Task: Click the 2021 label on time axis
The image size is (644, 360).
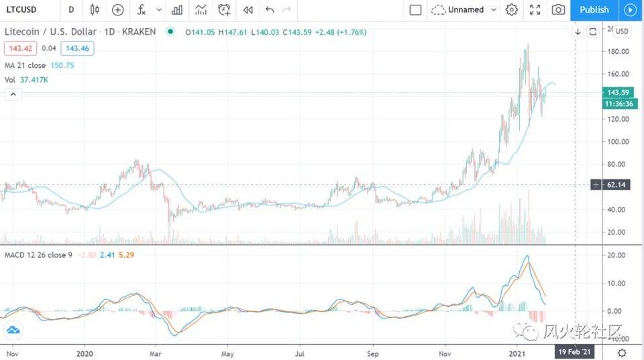Action: [x=517, y=354]
